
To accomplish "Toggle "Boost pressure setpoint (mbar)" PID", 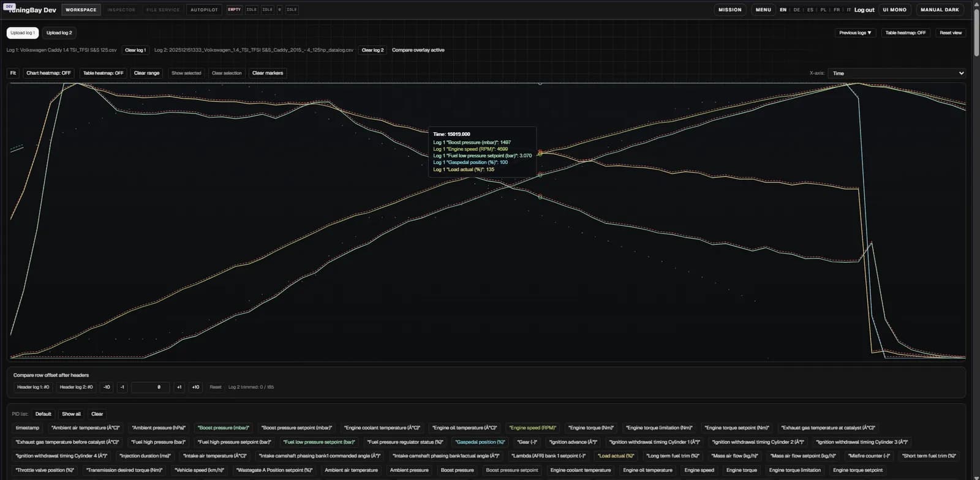I will (296, 428).
